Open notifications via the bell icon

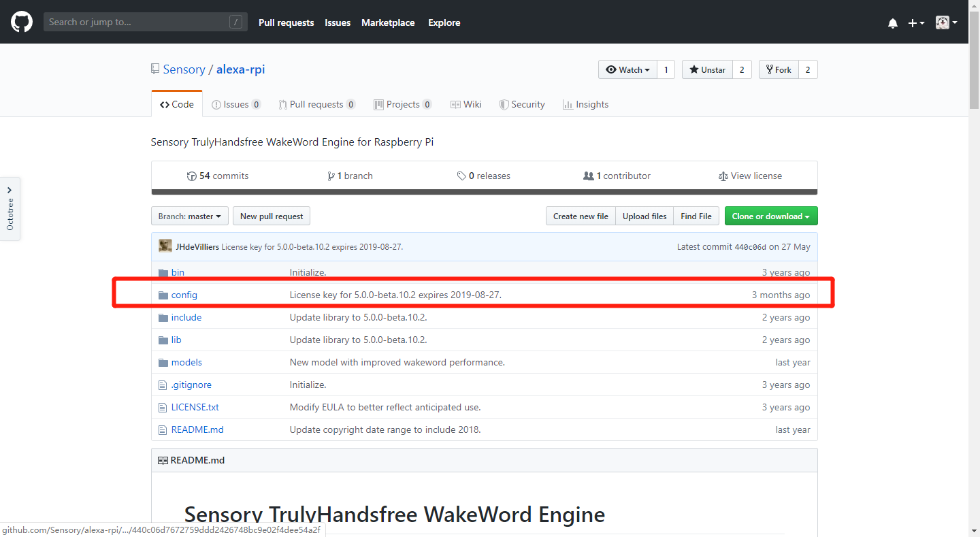pos(893,22)
